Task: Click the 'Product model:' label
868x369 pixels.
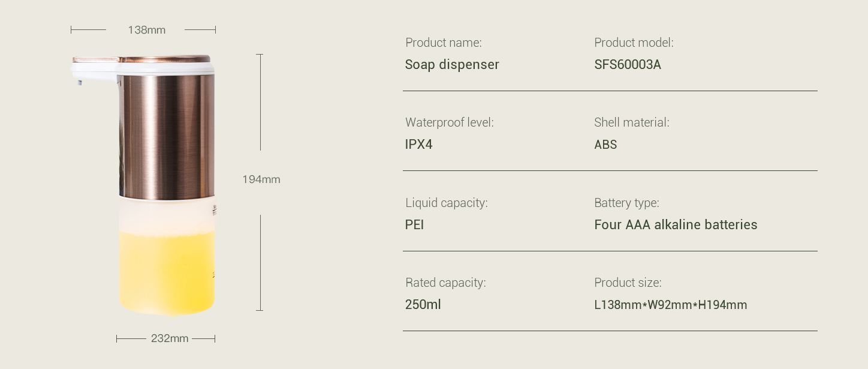Action: 634,43
